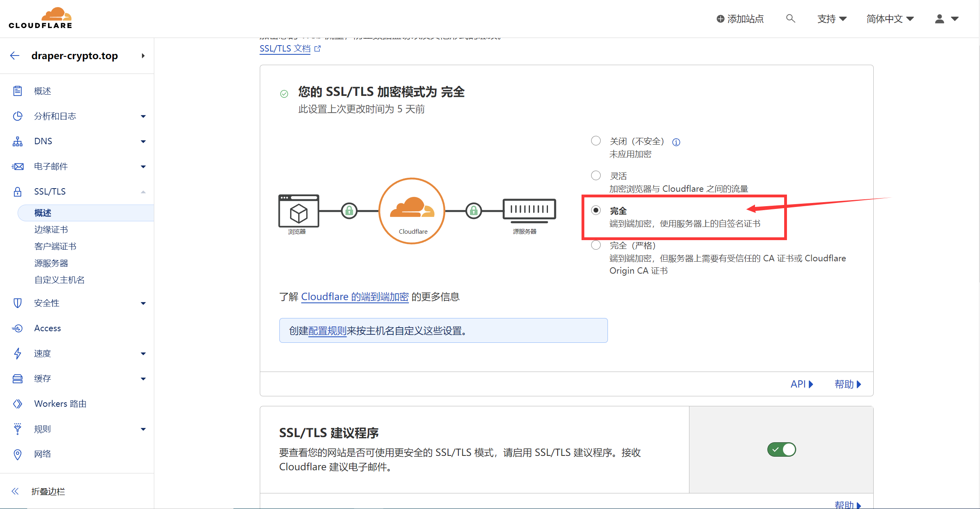Toggle the SSL/TLS 建议程序 switch
The image size is (980, 509).
click(x=781, y=449)
